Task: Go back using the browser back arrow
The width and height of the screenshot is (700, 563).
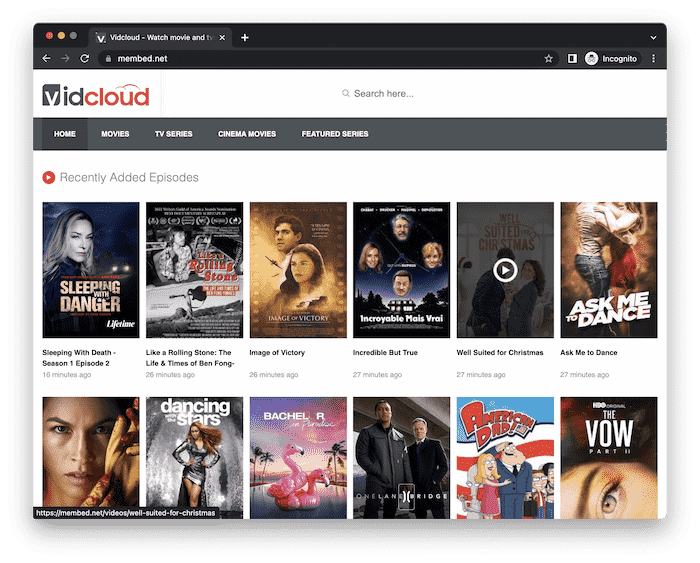Action: point(46,58)
